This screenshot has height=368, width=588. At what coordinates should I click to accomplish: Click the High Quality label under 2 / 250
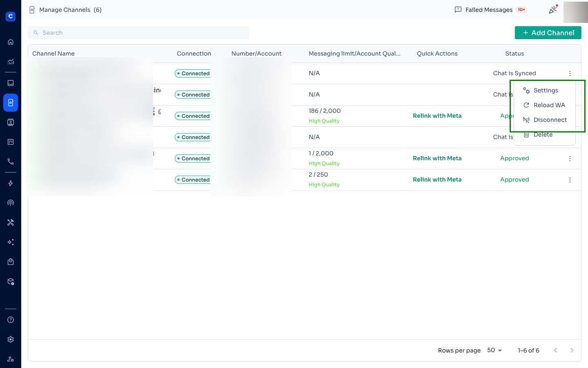click(324, 185)
